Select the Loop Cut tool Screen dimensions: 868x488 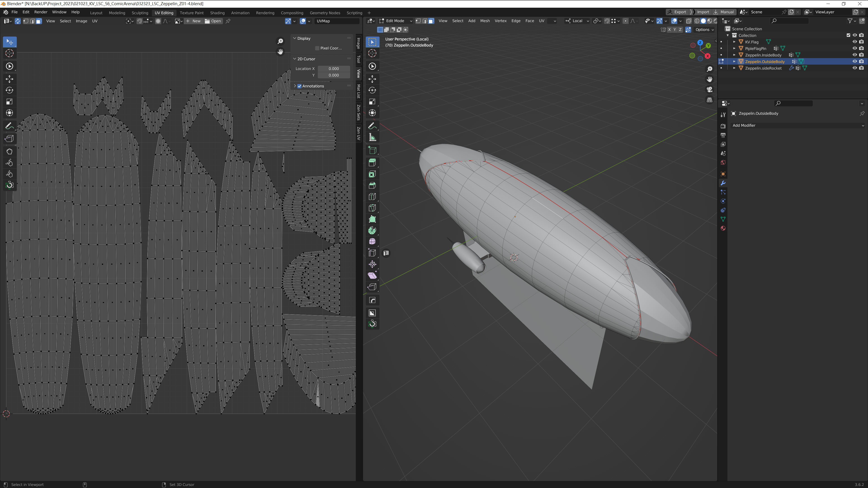click(372, 197)
